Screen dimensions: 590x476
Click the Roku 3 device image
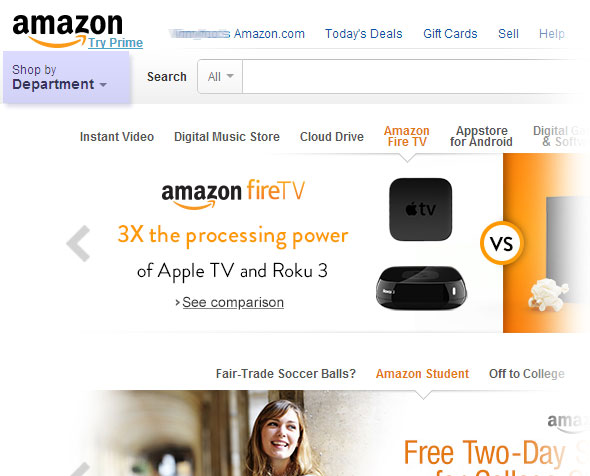coord(421,288)
